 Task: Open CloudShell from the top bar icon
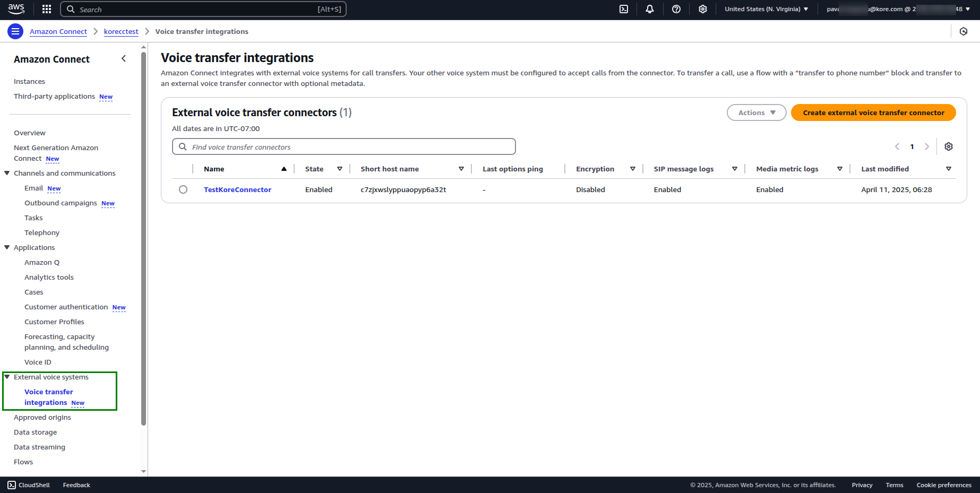click(624, 9)
